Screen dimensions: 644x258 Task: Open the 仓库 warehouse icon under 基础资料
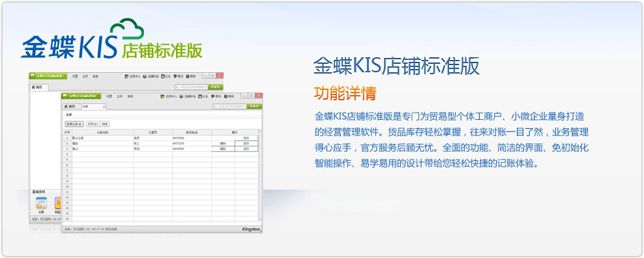point(41,205)
